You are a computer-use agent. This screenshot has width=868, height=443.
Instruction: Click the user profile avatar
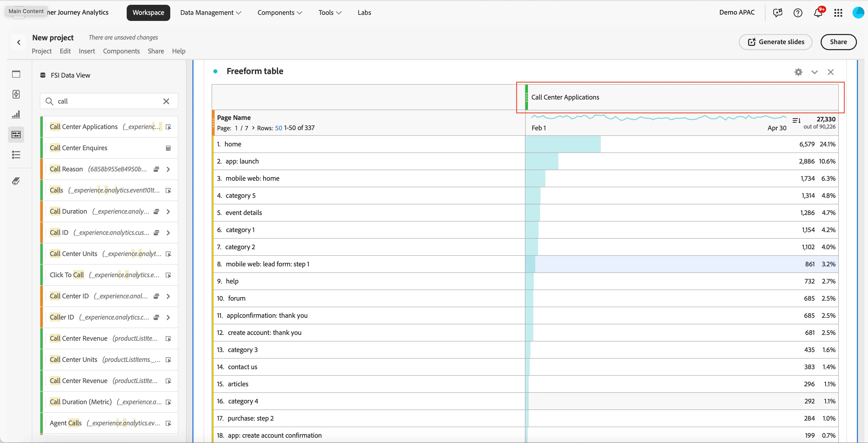(x=858, y=13)
